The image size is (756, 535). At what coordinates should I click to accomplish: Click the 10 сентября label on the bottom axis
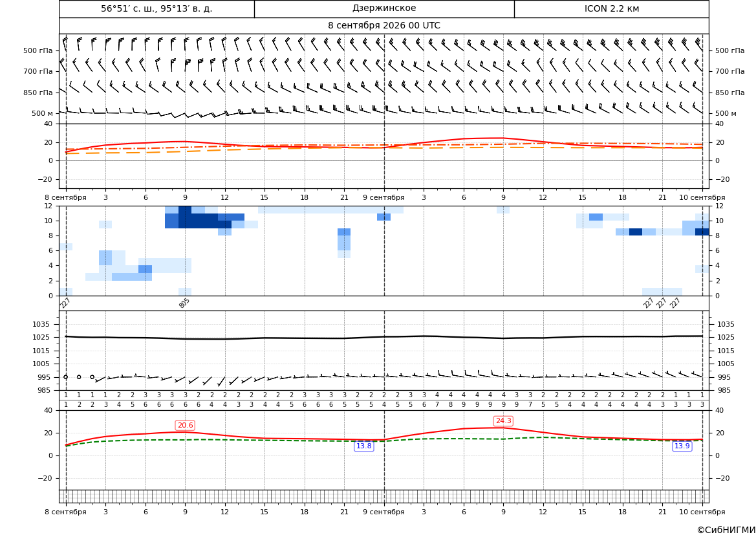coord(702,512)
